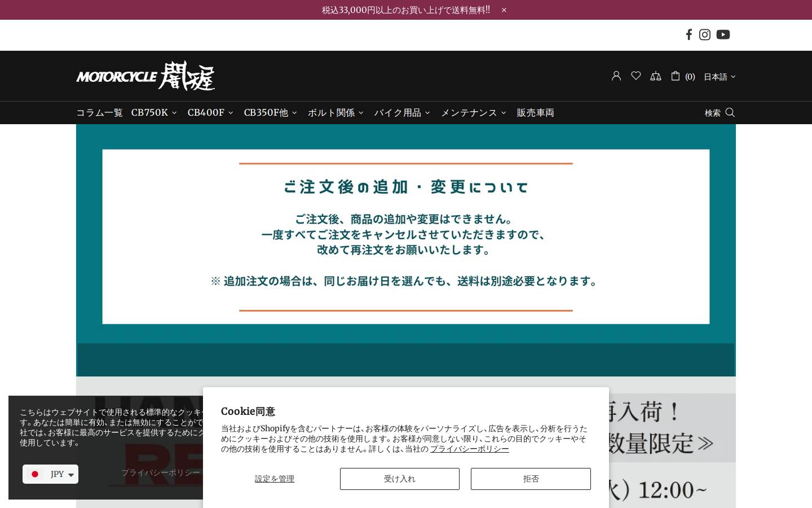Viewport: 812px width, 508px height.
Task: Expand the CB400F menu
Action: [210, 112]
